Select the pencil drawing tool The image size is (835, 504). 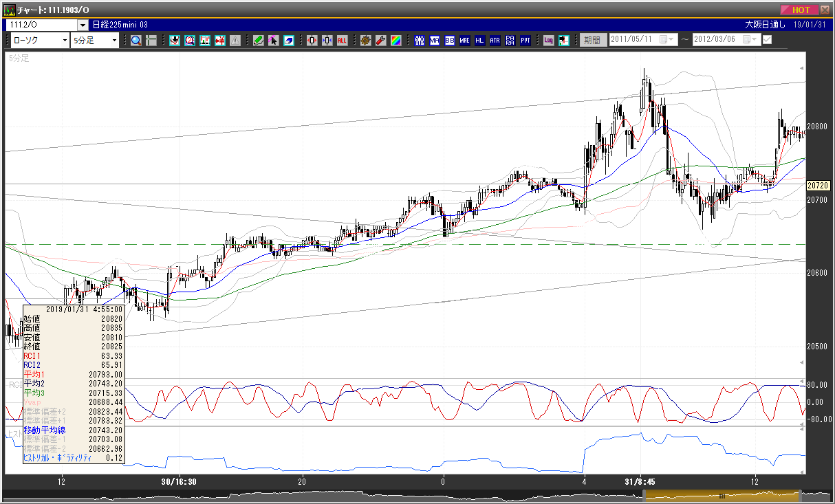258,40
